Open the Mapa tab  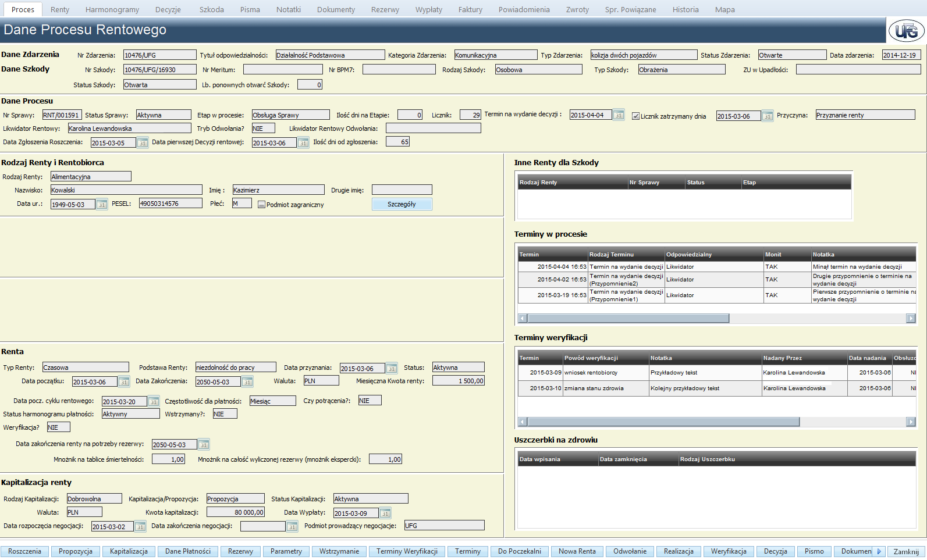[725, 9]
